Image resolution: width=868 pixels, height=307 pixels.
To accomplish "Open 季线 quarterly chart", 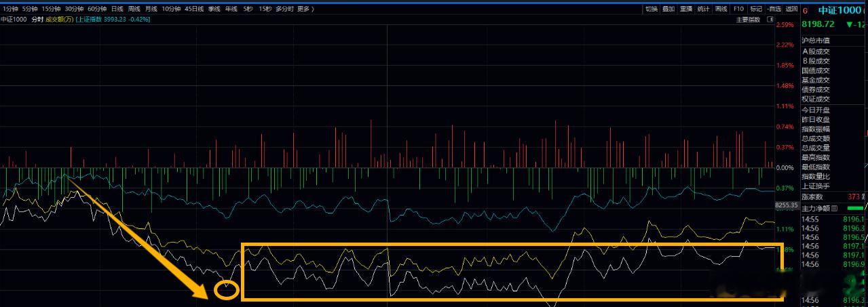I will point(214,9).
